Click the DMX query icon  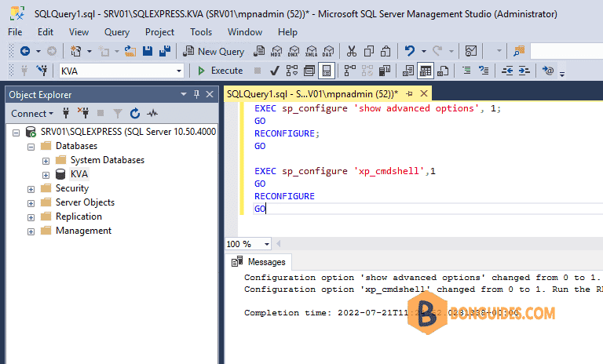coord(294,51)
